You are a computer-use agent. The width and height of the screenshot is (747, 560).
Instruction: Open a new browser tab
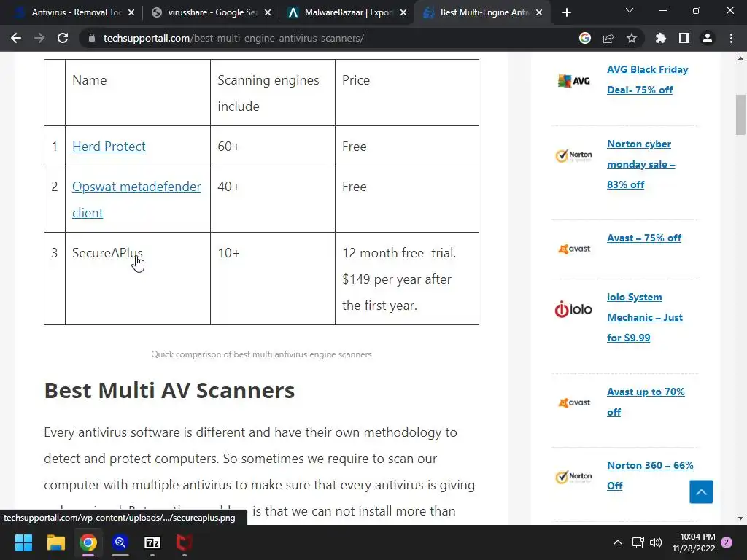566,13
